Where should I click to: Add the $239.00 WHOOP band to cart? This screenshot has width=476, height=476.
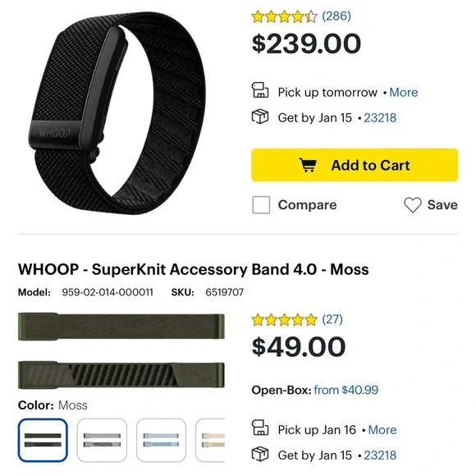[355, 165]
